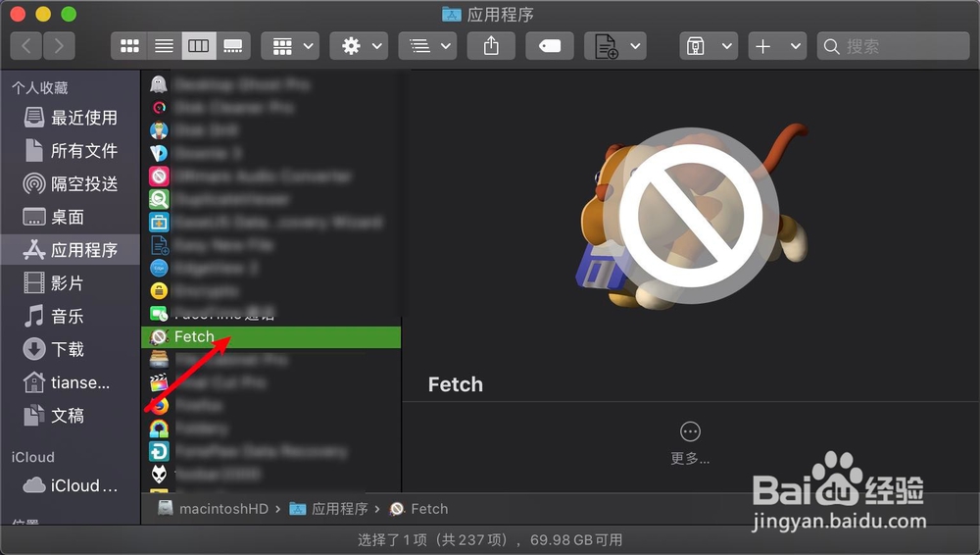Open 下载 in the sidebar

point(70,349)
